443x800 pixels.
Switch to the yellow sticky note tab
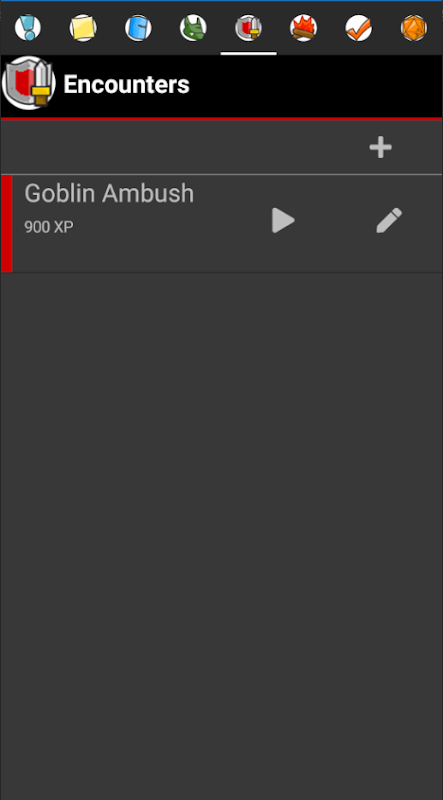83,28
